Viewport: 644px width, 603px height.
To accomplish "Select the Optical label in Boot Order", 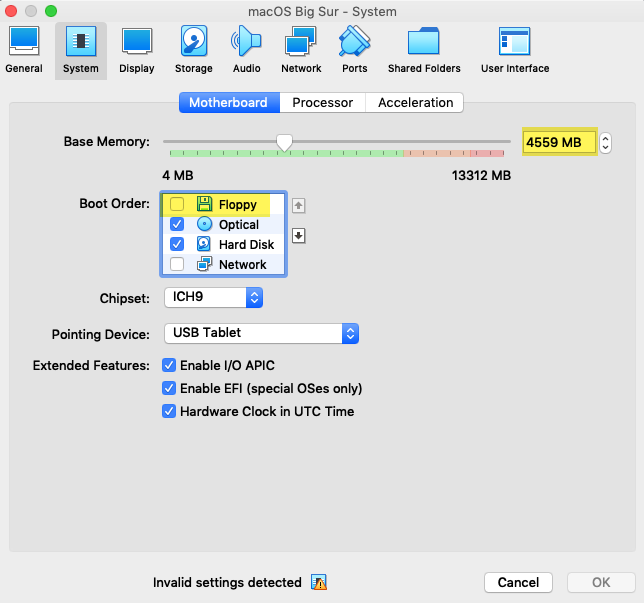I will [239, 224].
